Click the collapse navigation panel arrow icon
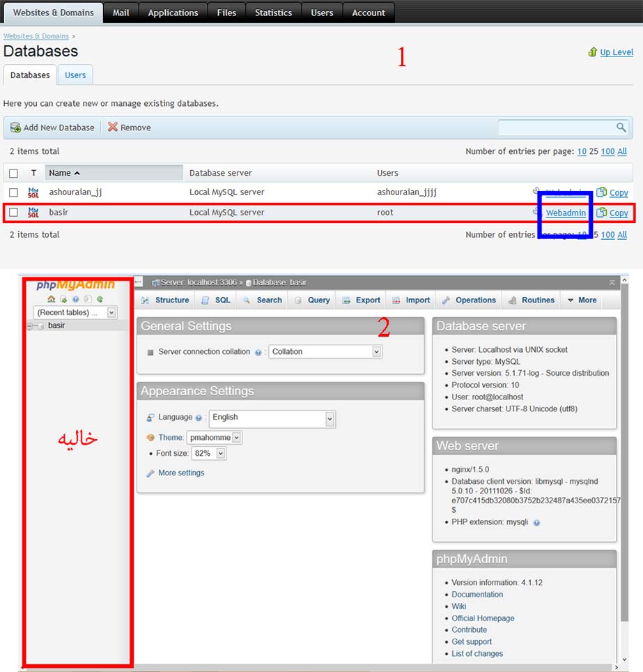Image resolution: width=643 pixels, height=672 pixels. (x=138, y=282)
